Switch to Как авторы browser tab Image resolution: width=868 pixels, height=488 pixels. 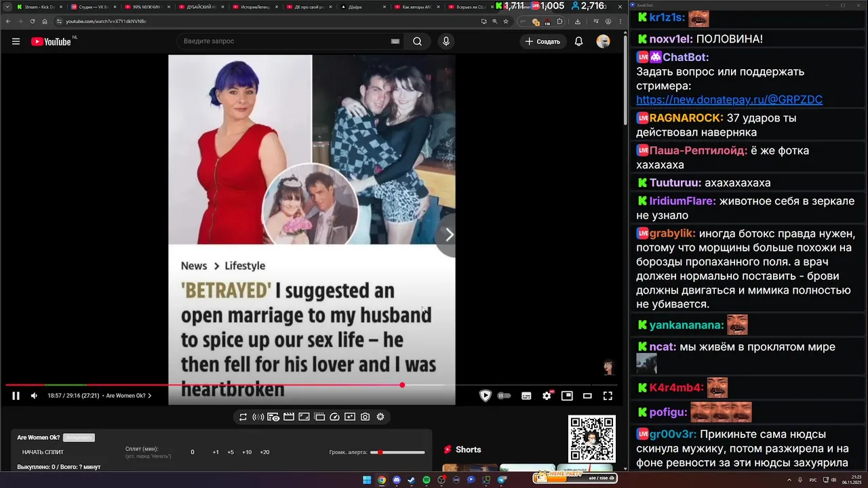point(416,7)
